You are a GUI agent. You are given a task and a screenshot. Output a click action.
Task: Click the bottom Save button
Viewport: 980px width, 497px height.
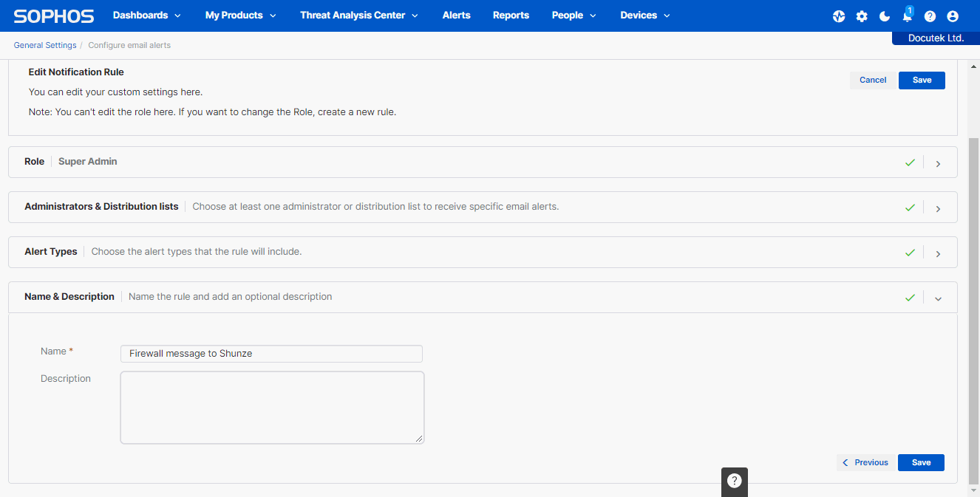[921, 462]
